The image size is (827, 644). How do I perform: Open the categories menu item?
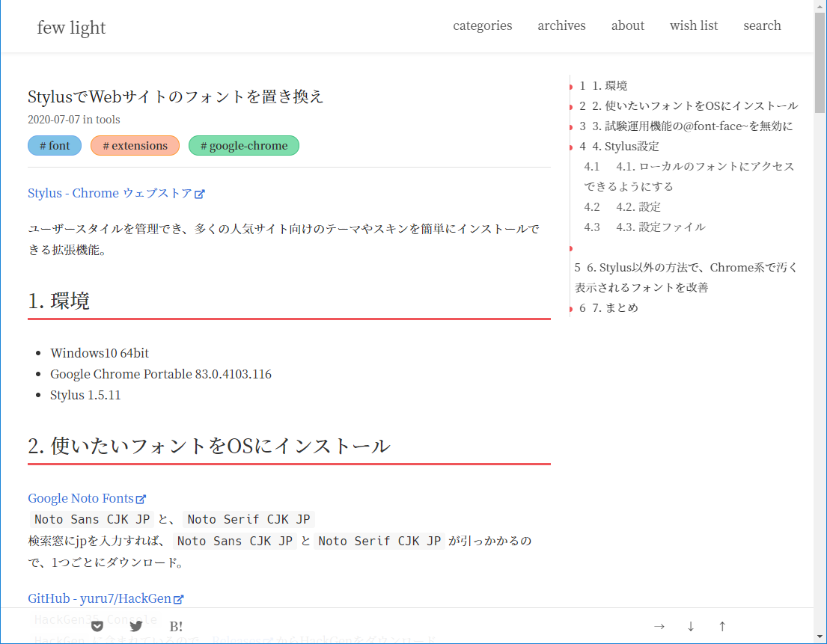point(483,25)
